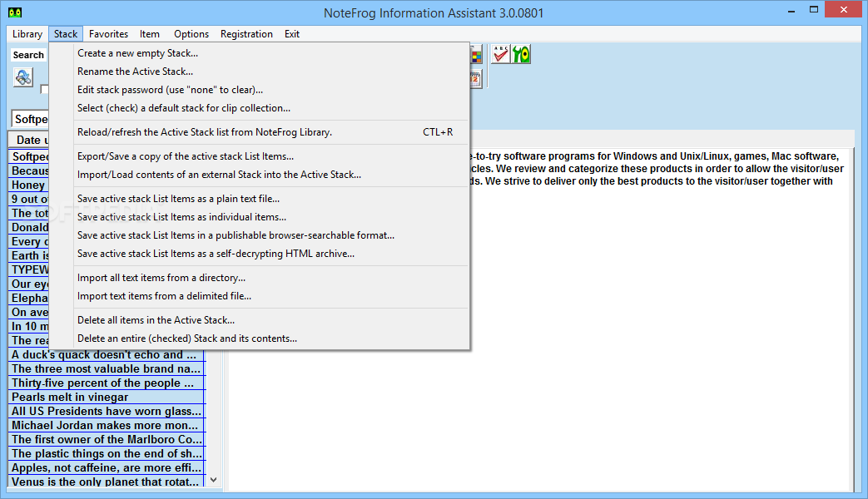Save stack items as plain text file
This screenshot has width=868, height=499.
259,199
